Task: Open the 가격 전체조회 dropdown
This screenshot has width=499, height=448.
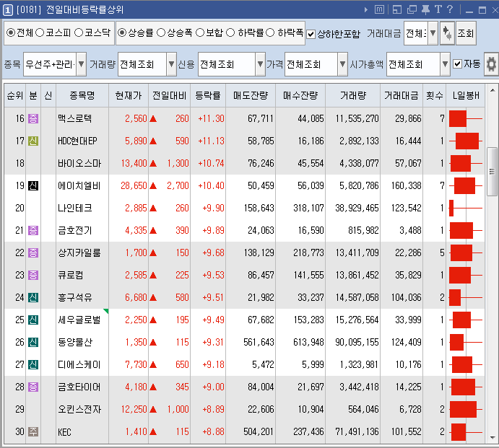Action: click(342, 64)
